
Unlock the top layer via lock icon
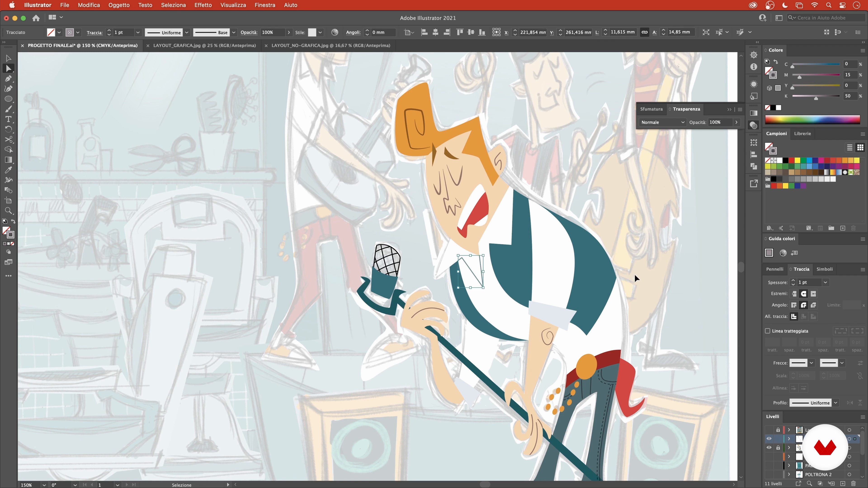pos(778,430)
